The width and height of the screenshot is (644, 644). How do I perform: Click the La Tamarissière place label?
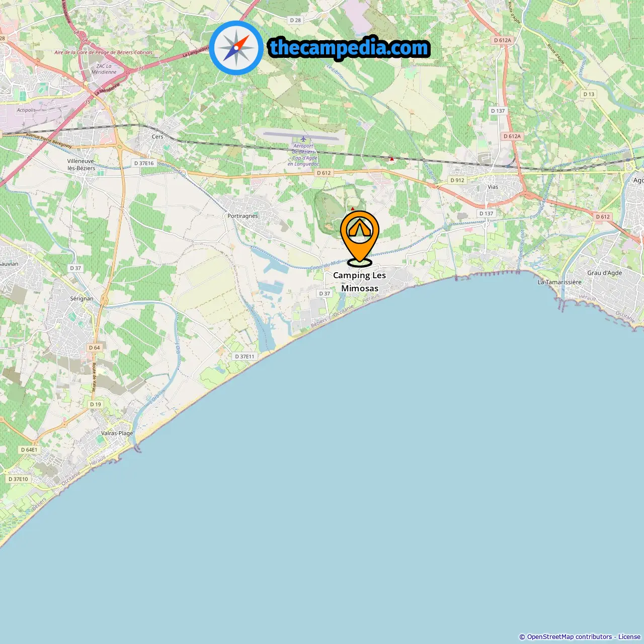(559, 282)
